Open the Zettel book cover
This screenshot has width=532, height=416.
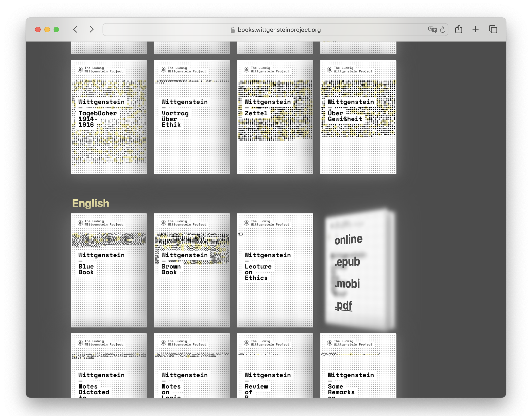[275, 117]
